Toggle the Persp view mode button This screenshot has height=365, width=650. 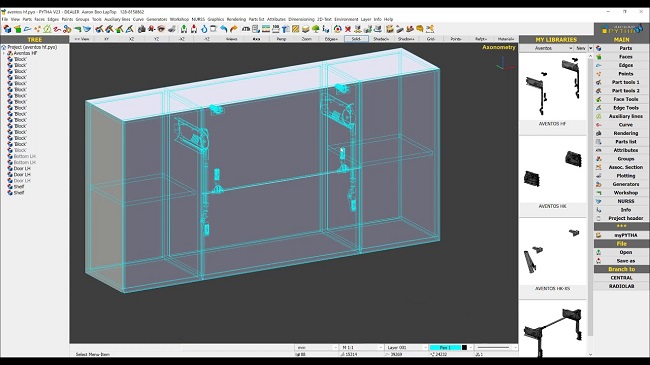(281, 39)
